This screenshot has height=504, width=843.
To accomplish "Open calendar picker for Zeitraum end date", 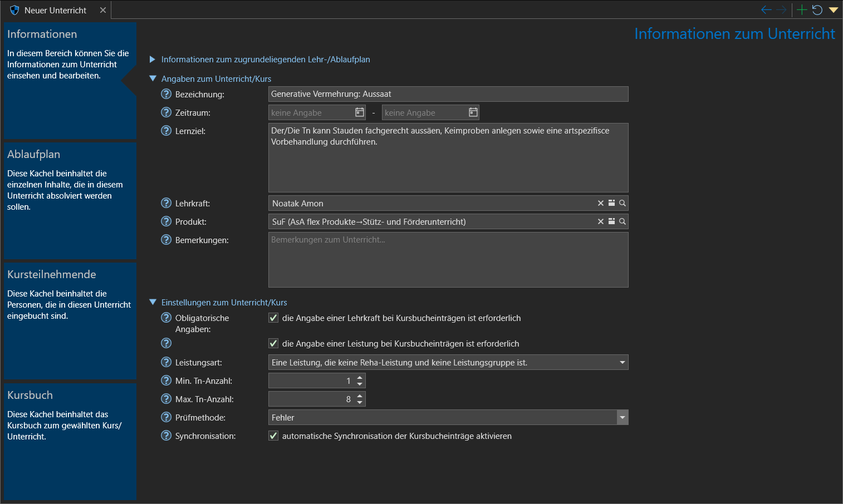I will [473, 112].
